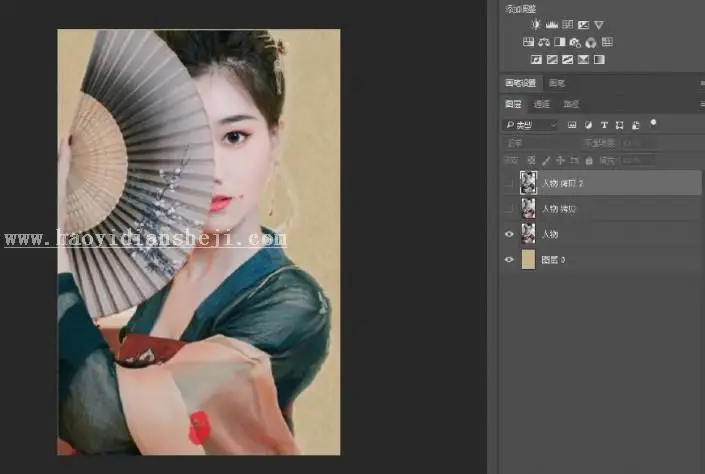Switch to the 路径 tab

click(571, 104)
